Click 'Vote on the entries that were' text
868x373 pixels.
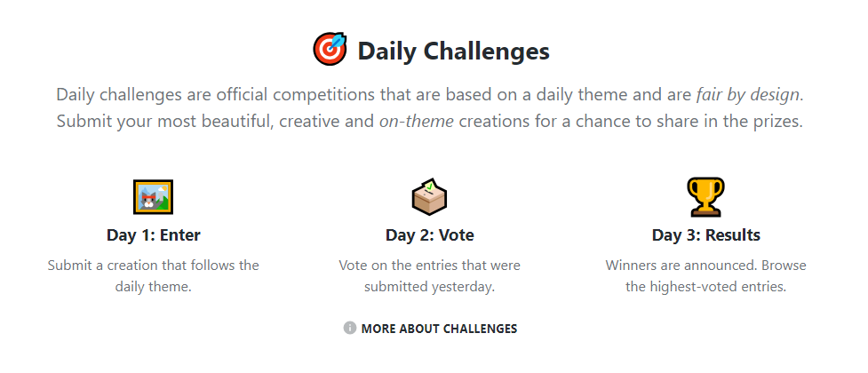pyautogui.click(x=430, y=265)
